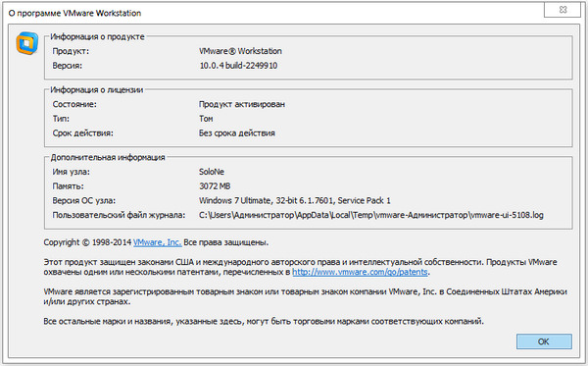Viewport: 588px width, 366px height.
Task: Click the Продукт: label
Action: click(x=71, y=51)
